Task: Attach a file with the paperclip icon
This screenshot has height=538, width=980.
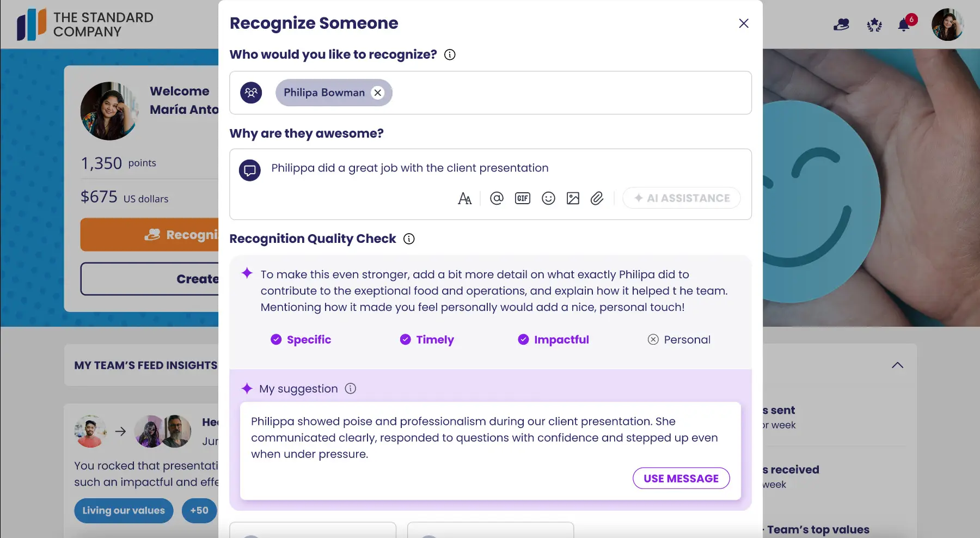Action: pyautogui.click(x=597, y=198)
